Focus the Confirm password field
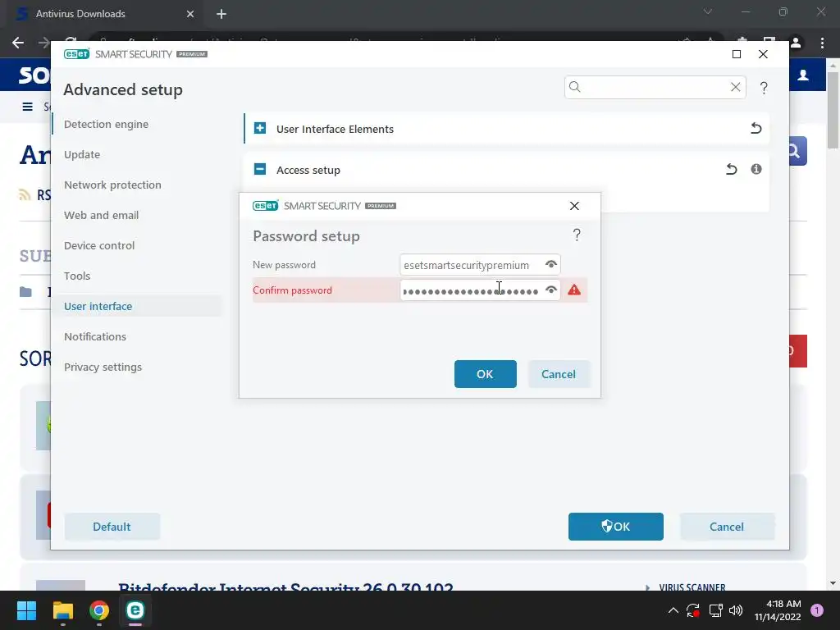Image resolution: width=840 pixels, height=630 pixels. (480, 290)
